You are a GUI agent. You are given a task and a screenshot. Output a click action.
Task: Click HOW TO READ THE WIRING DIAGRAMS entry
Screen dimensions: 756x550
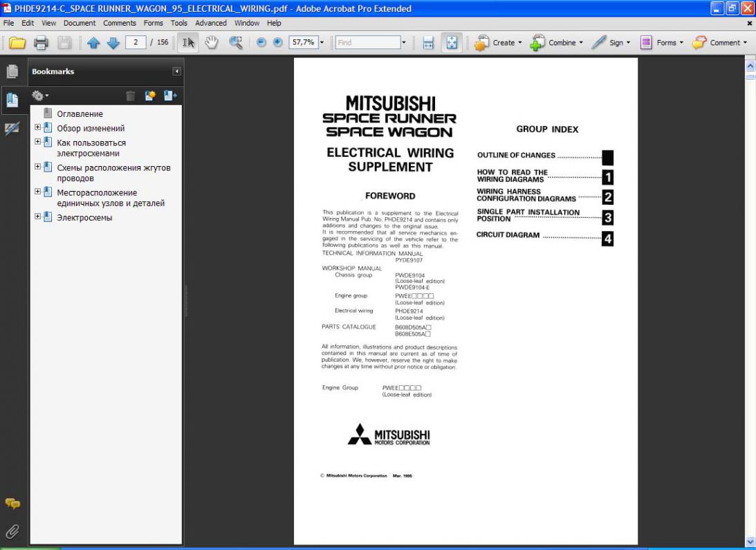coord(513,176)
